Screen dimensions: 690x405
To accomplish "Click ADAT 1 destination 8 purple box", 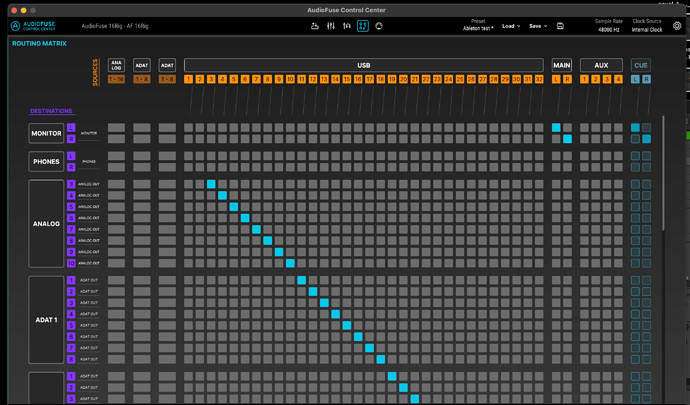I will (71, 359).
